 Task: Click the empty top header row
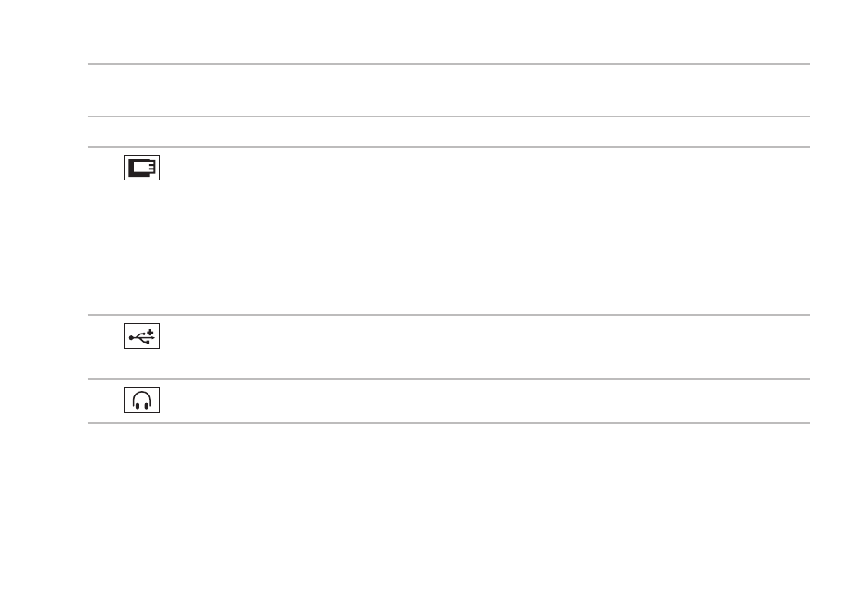pyautogui.click(x=449, y=90)
